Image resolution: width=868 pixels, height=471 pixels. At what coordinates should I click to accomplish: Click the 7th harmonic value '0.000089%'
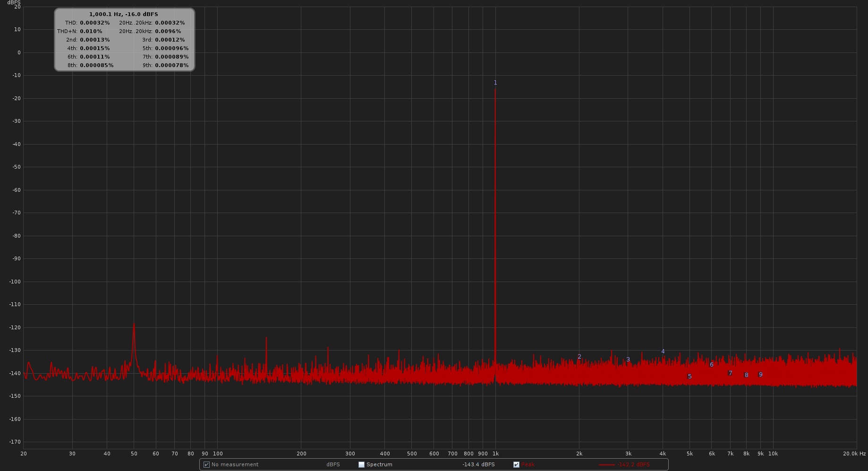[172, 57]
